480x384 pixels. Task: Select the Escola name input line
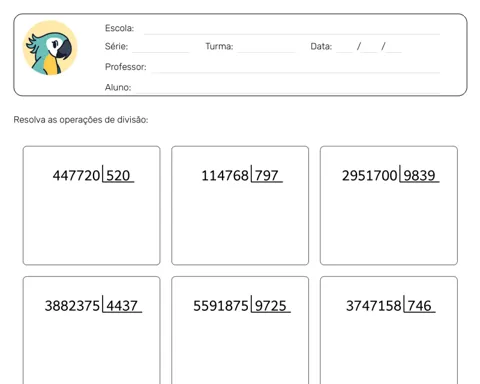[292, 34]
